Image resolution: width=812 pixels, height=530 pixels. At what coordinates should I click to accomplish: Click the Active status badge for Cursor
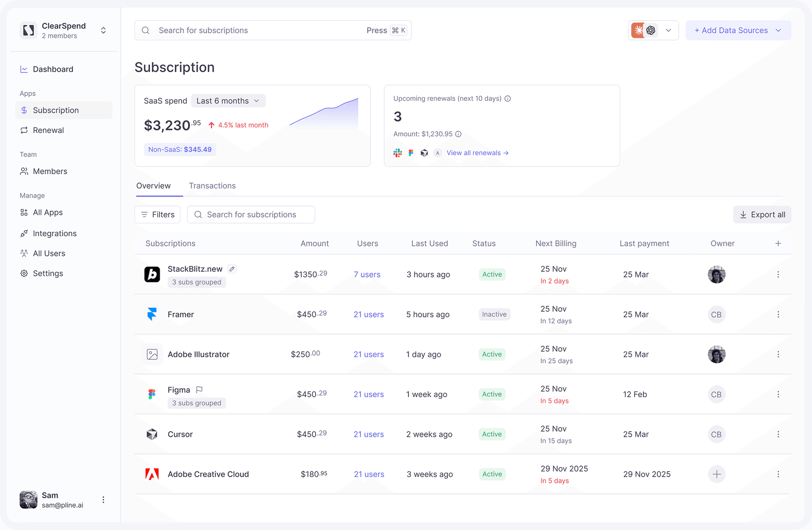click(x=492, y=435)
